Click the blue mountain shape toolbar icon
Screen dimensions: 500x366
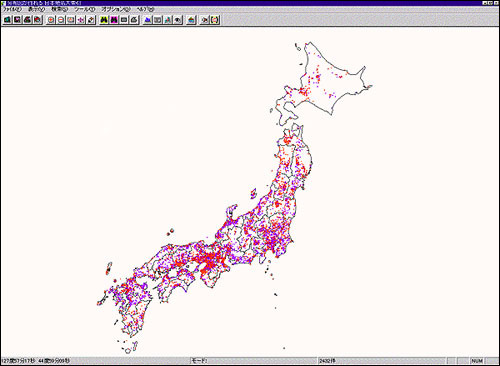point(147,20)
